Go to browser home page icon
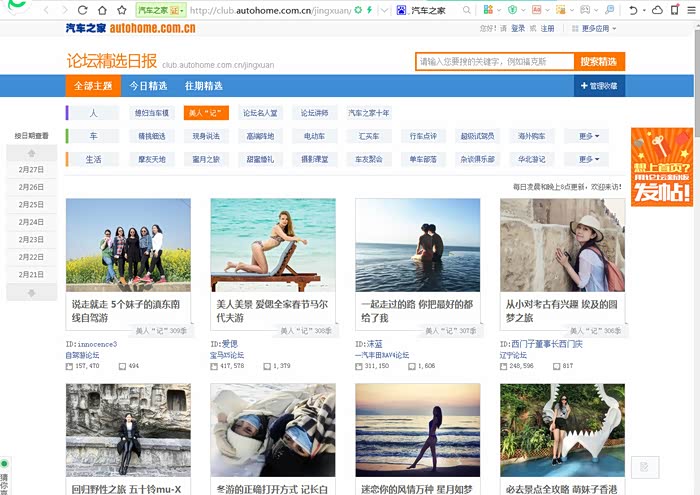Viewport: 700px width, 495px height. pyautogui.click(x=102, y=10)
